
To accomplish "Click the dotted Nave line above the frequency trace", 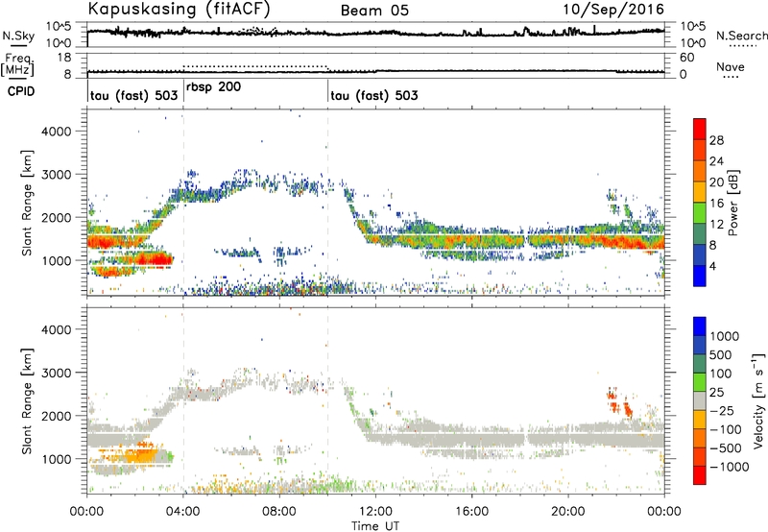I will click(x=255, y=66).
